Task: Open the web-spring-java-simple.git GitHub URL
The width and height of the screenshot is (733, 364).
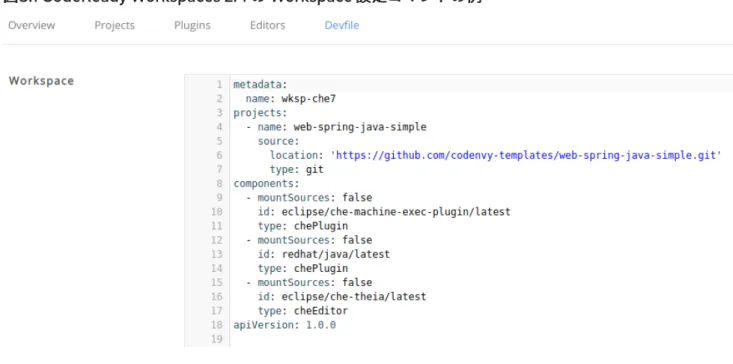Action: pyautogui.click(x=526, y=155)
